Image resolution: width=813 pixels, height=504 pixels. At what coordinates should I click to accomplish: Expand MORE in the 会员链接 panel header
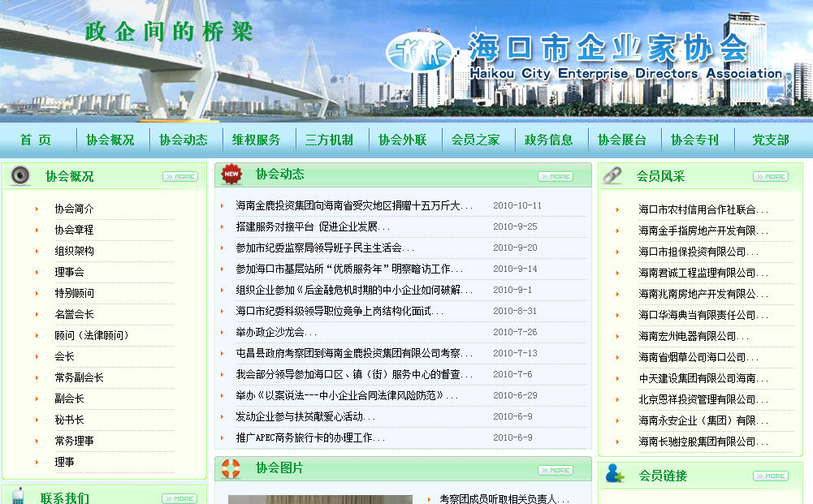(x=770, y=476)
